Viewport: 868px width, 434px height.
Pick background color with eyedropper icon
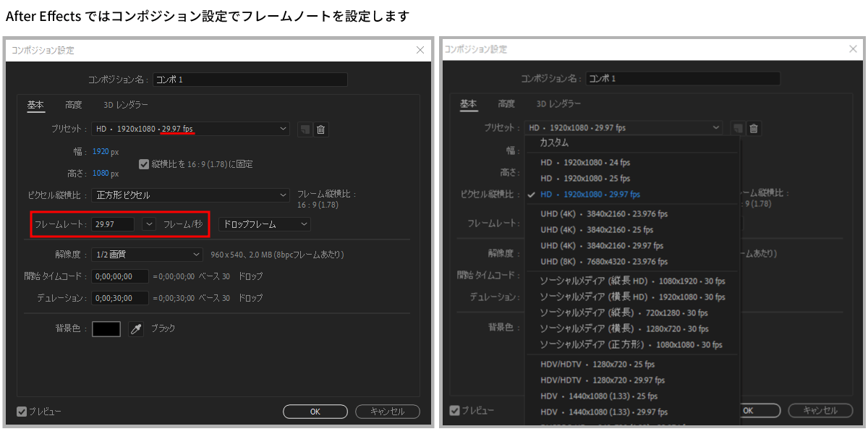pyautogui.click(x=136, y=329)
